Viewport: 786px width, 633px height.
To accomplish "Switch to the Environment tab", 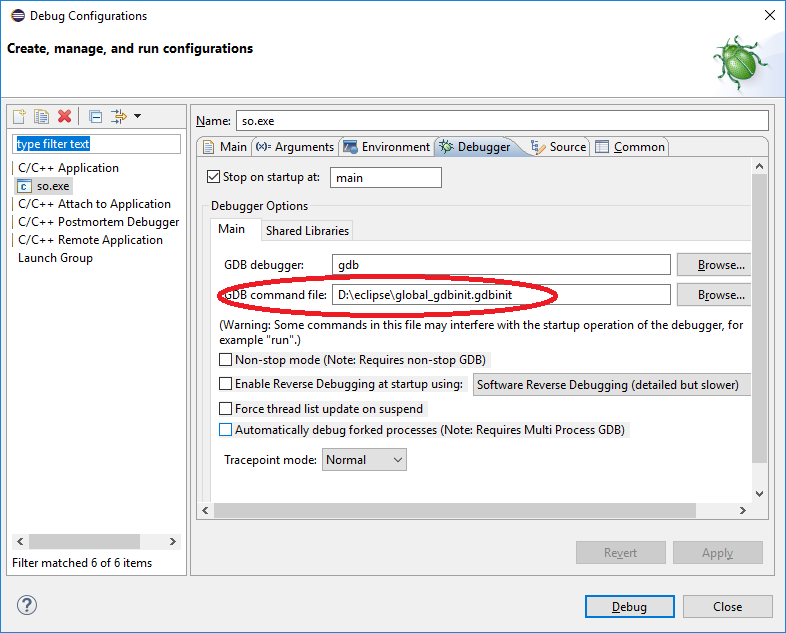I will tap(395, 147).
